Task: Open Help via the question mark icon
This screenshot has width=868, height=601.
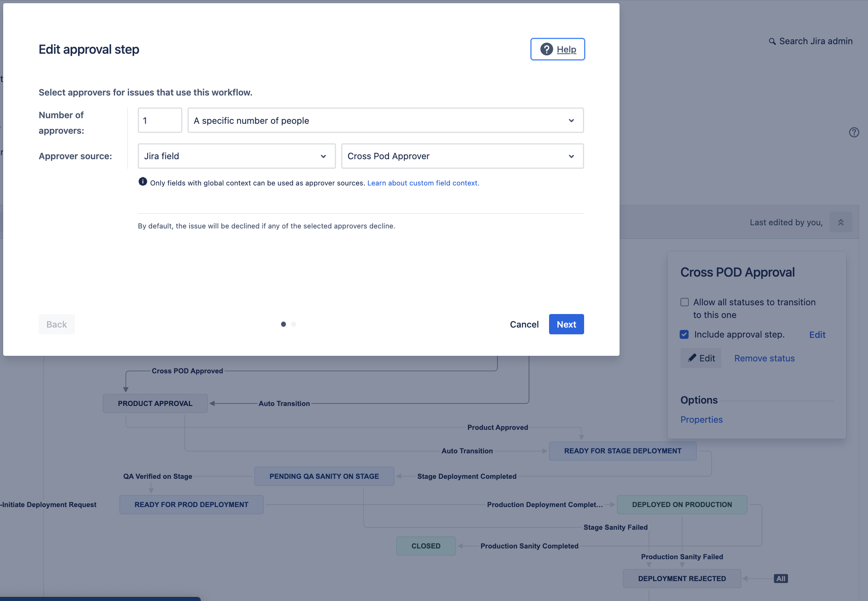Action: click(546, 49)
